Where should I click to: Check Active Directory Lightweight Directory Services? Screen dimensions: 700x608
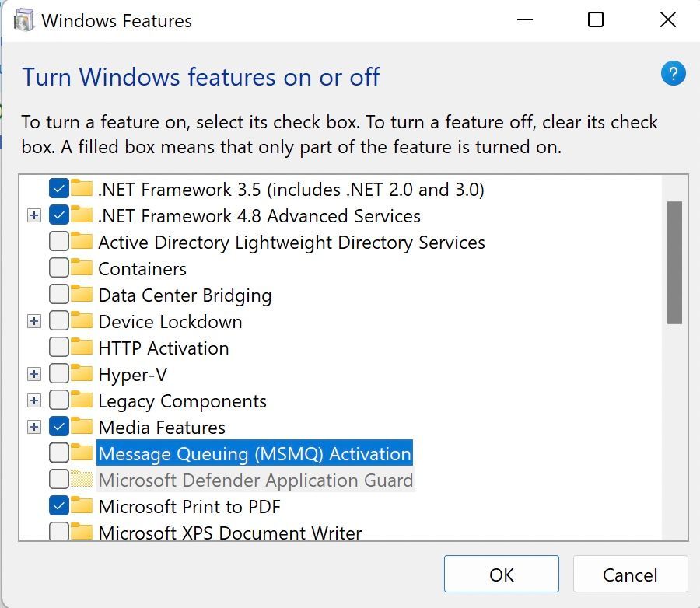58,242
